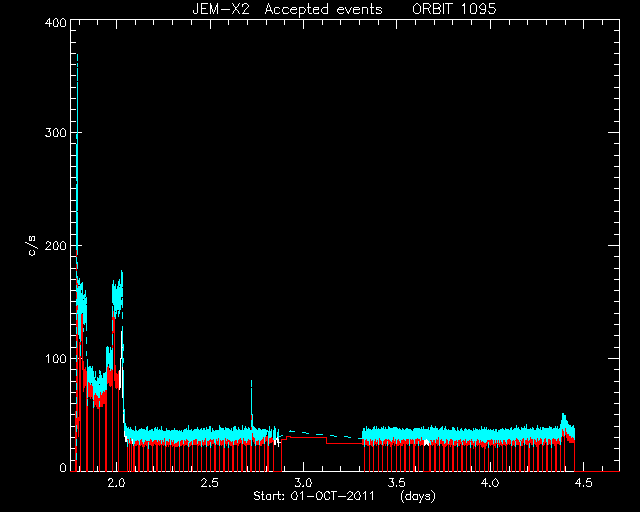The height and width of the screenshot is (512, 640).
Task: Click the plot title JEM-X2 Accepted events
Action: tap(287, 9)
